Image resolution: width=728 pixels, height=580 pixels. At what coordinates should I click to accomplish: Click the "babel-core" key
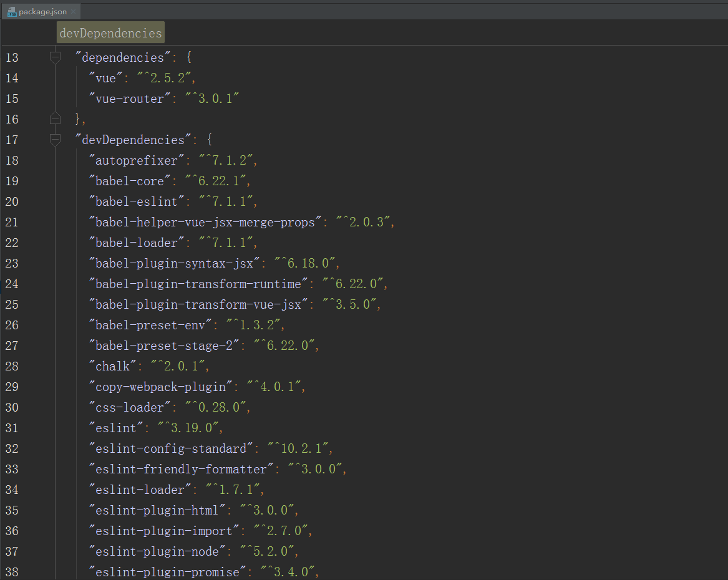130,181
